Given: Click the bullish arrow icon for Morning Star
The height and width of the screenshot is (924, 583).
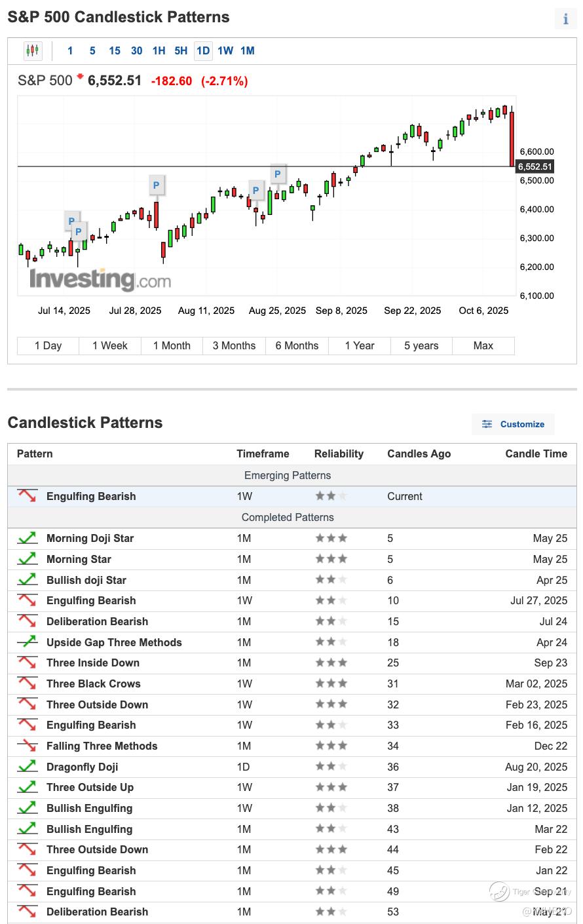Looking at the screenshot, I should click(x=27, y=559).
